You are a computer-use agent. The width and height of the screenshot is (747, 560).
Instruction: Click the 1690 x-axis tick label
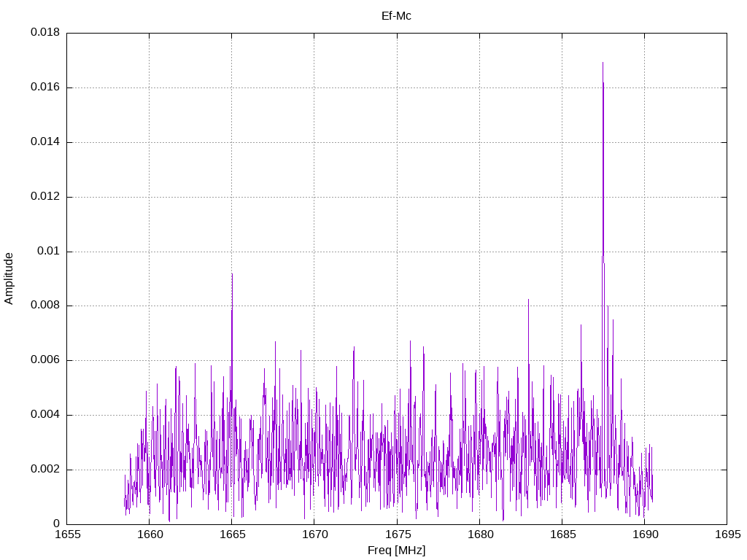tap(645, 534)
